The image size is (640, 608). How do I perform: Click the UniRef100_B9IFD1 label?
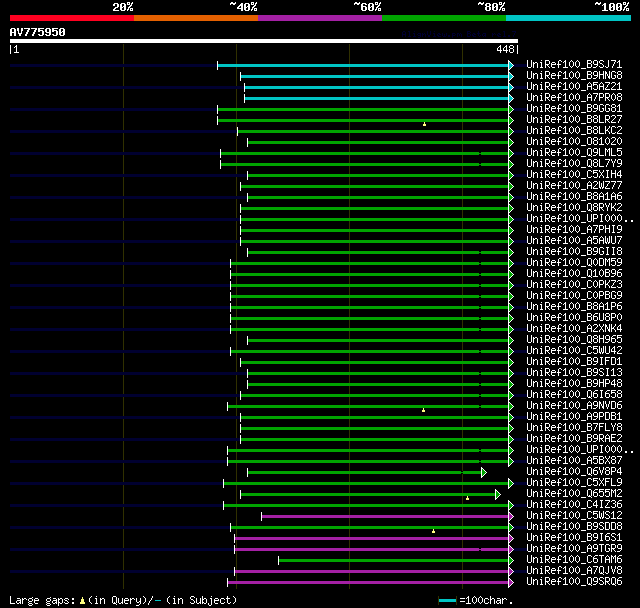[x=574, y=362]
